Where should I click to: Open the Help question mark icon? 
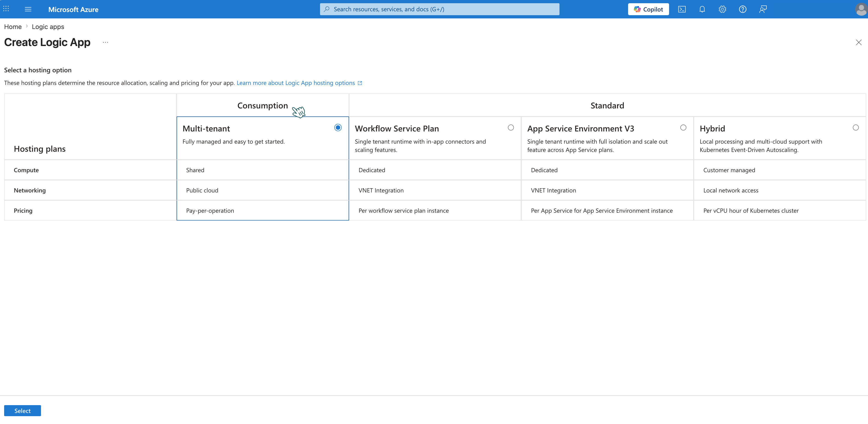(743, 9)
